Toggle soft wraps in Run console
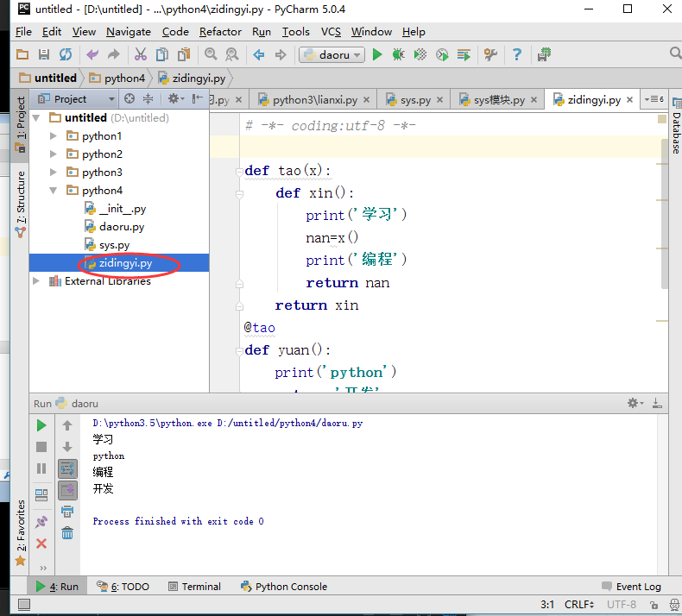Image resolution: width=682 pixels, height=616 pixels. [67, 469]
